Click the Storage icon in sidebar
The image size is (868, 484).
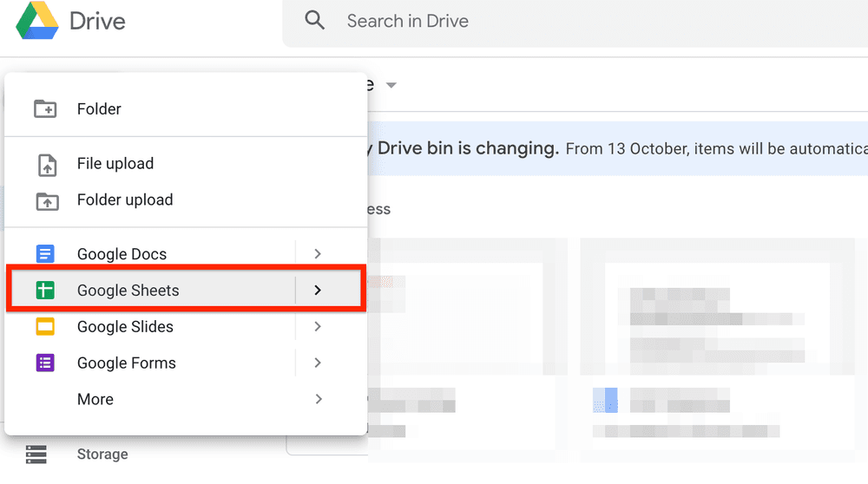click(36, 455)
